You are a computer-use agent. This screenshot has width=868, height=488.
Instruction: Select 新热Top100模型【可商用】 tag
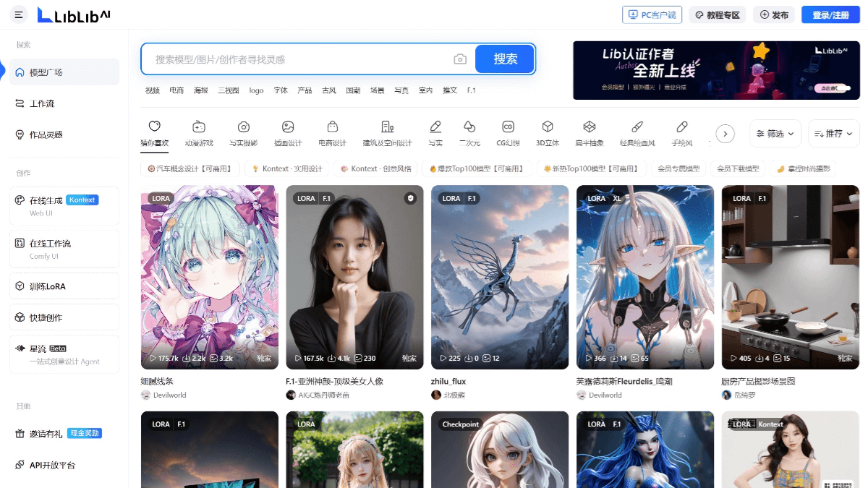(x=592, y=168)
